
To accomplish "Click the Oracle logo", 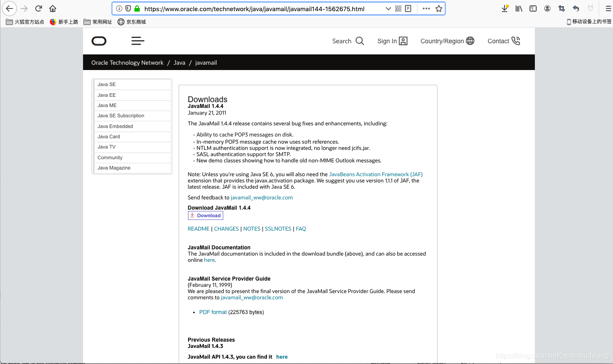I will tap(99, 41).
